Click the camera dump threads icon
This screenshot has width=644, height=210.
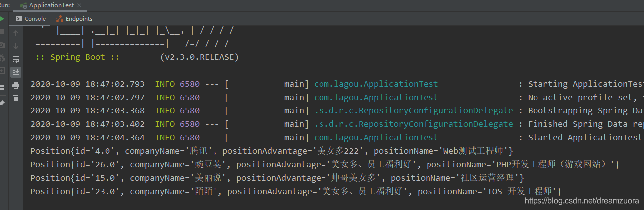(x=2, y=45)
